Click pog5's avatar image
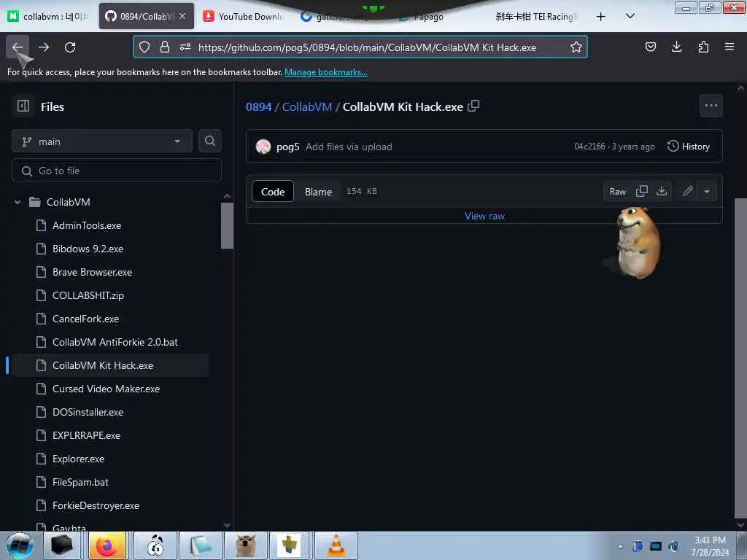Viewport: 747px width, 560px height. tap(263, 147)
